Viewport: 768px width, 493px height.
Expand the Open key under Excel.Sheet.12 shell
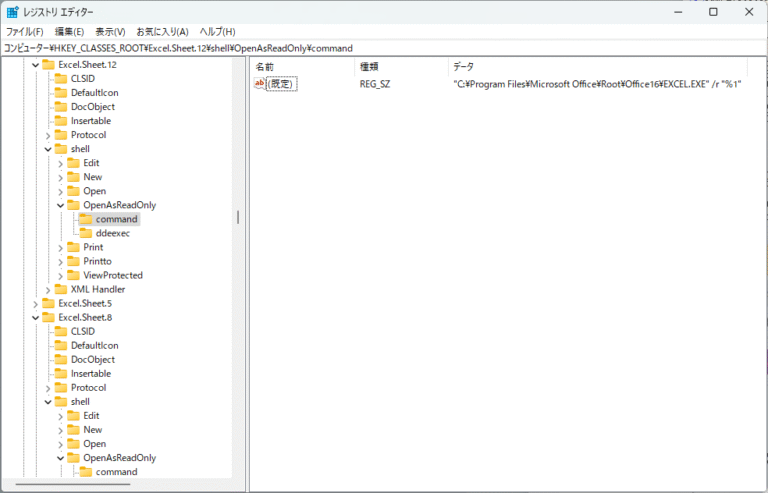click(60, 191)
